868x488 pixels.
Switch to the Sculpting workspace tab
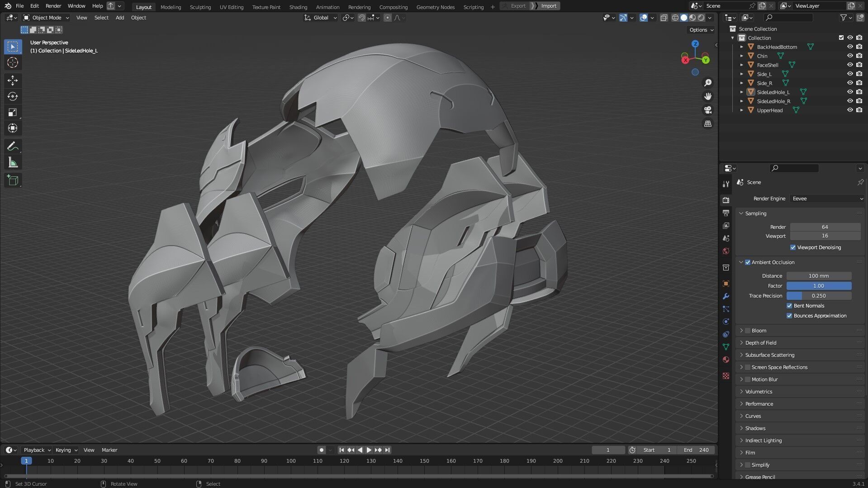[200, 7]
